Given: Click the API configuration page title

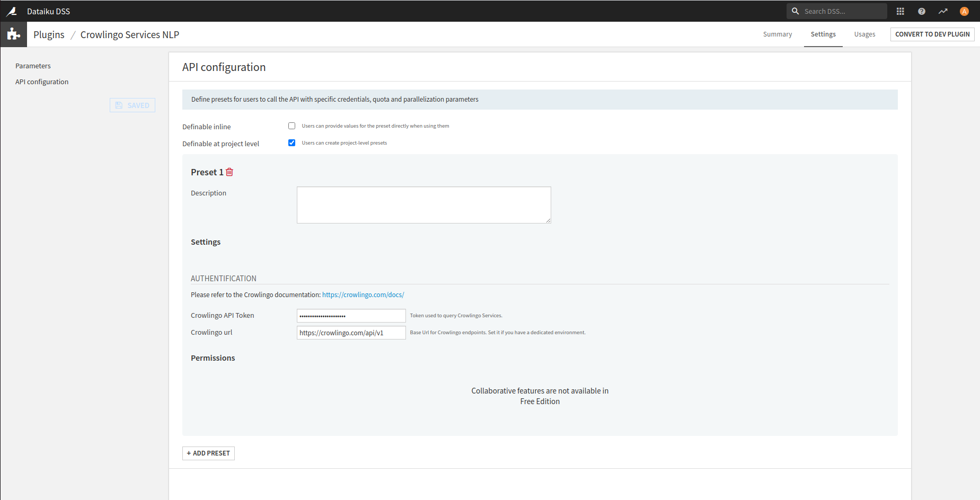Looking at the screenshot, I should coord(224,67).
